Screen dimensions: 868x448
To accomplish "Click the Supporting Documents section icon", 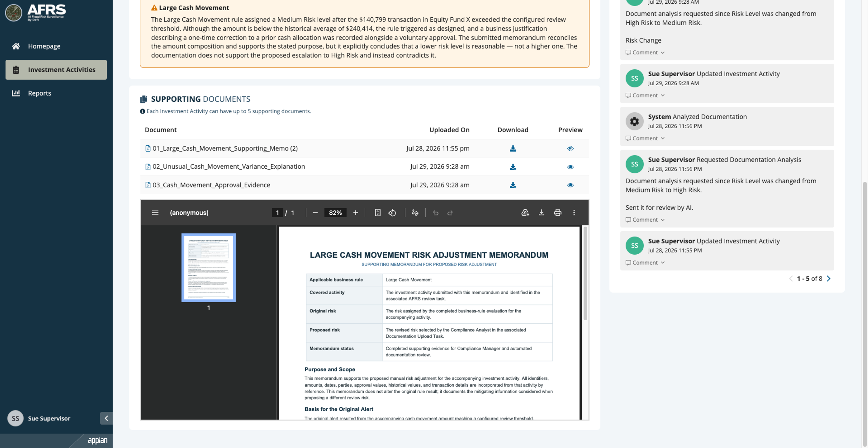I will point(144,99).
